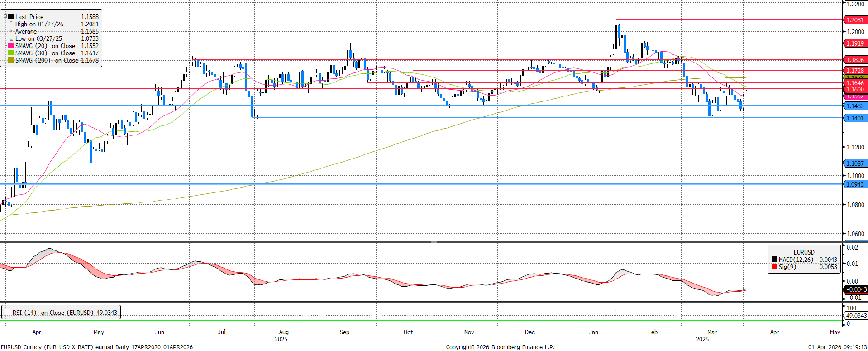Select the pink SMAVG (20) swatch

click(11, 46)
